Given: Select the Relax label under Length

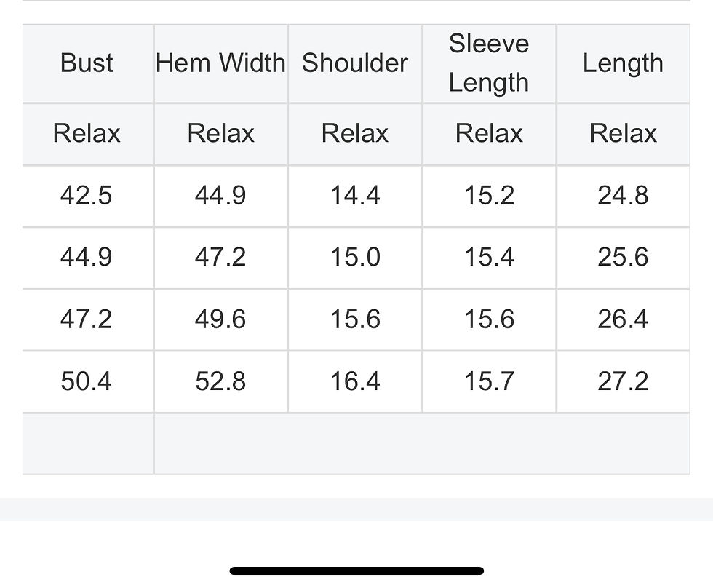Looking at the screenshot, I should (x=623, y=134).
